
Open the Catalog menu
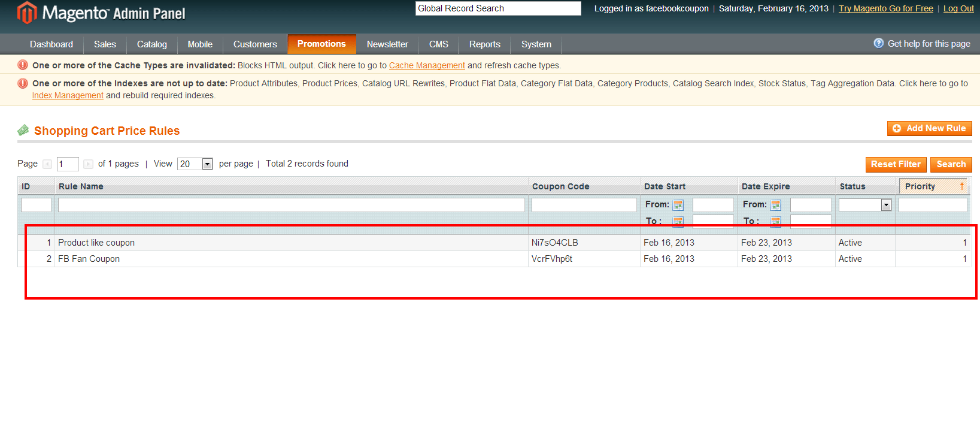(152, 44)
